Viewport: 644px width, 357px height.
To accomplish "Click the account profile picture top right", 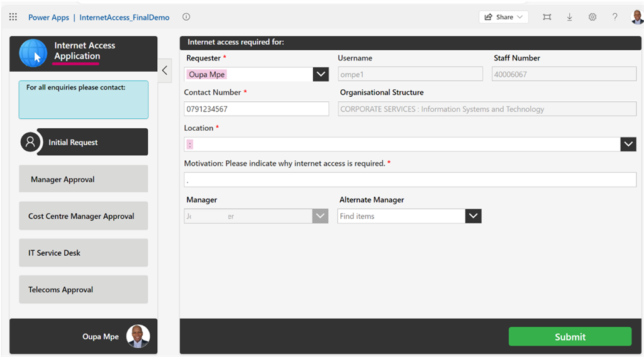I will [636, 17].
